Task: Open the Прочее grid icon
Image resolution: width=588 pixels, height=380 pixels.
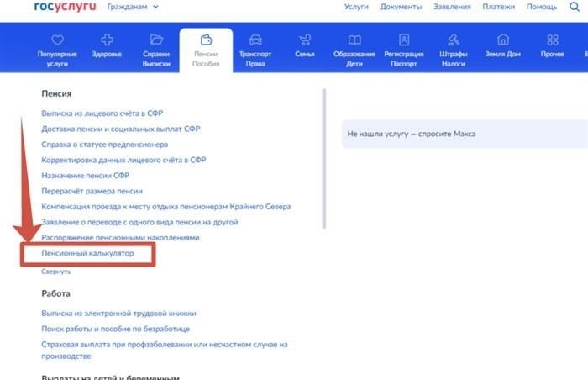Action: pos(553,40)
